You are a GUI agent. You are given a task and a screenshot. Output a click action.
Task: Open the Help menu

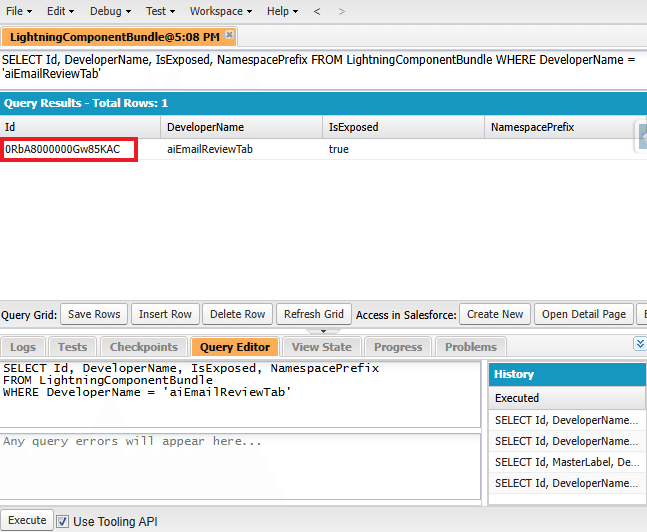[282, 11]
